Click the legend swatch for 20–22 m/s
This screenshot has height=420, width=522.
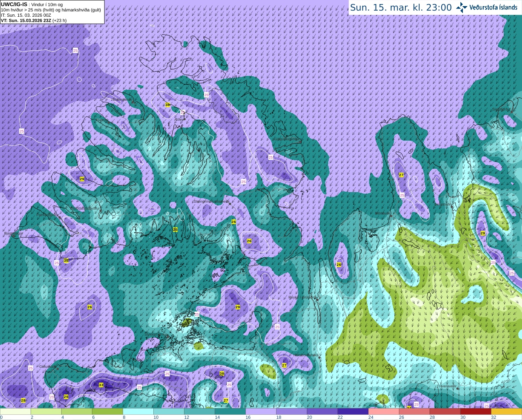tap(322, 411)
